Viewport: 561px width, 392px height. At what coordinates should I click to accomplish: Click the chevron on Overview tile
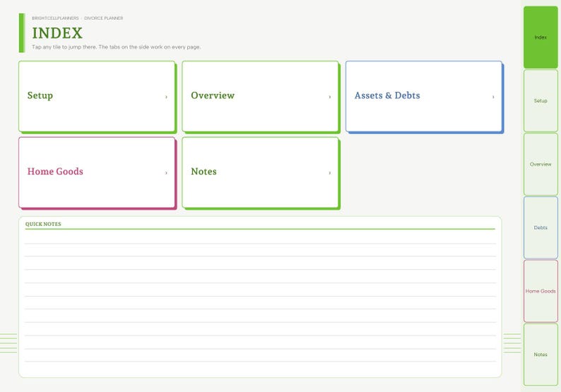[329, 97]
